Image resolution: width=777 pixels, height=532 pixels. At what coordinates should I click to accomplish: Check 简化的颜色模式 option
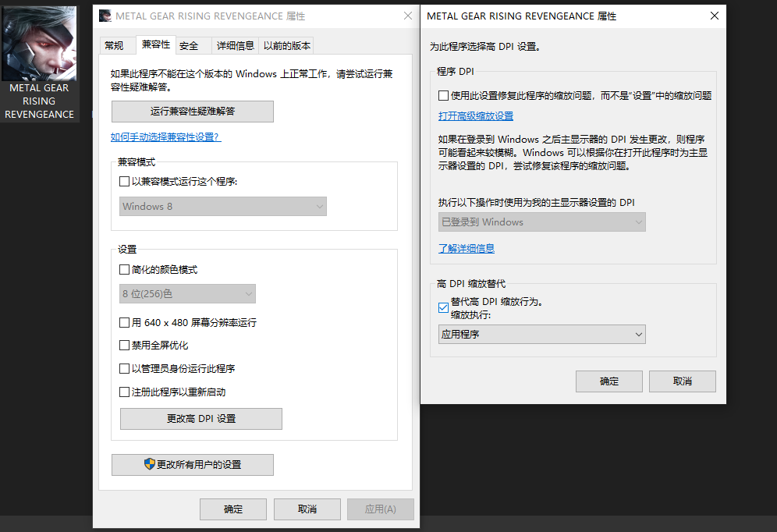point(124,269)
